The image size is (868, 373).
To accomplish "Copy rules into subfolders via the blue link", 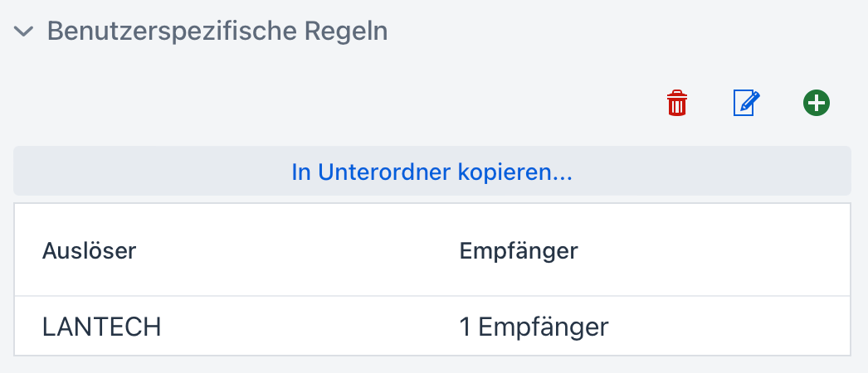I will 432,172.
